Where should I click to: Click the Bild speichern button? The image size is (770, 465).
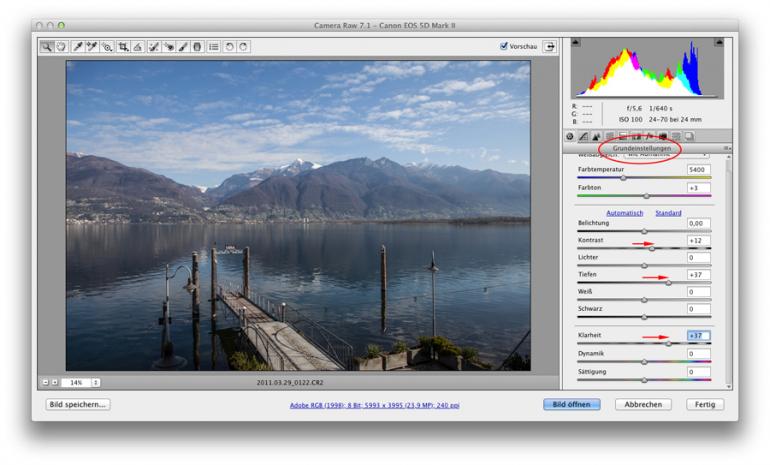click(x=78, y=405)
